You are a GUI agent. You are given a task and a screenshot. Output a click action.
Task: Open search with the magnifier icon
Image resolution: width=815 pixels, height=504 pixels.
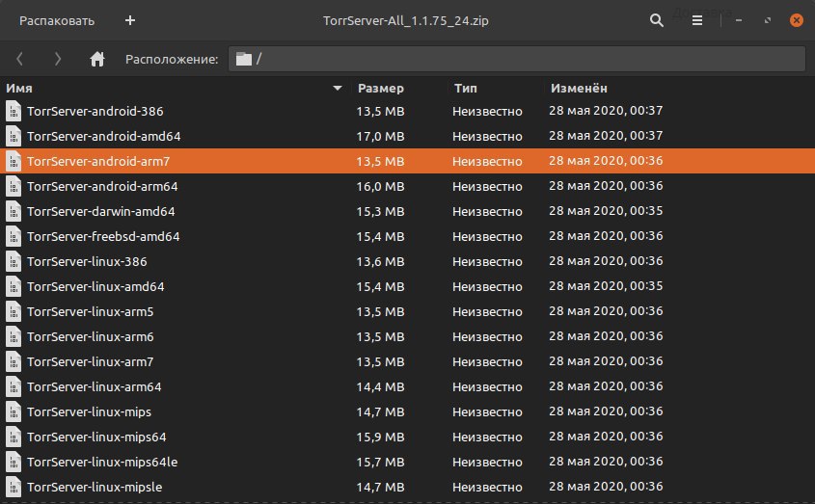point(657,20)
